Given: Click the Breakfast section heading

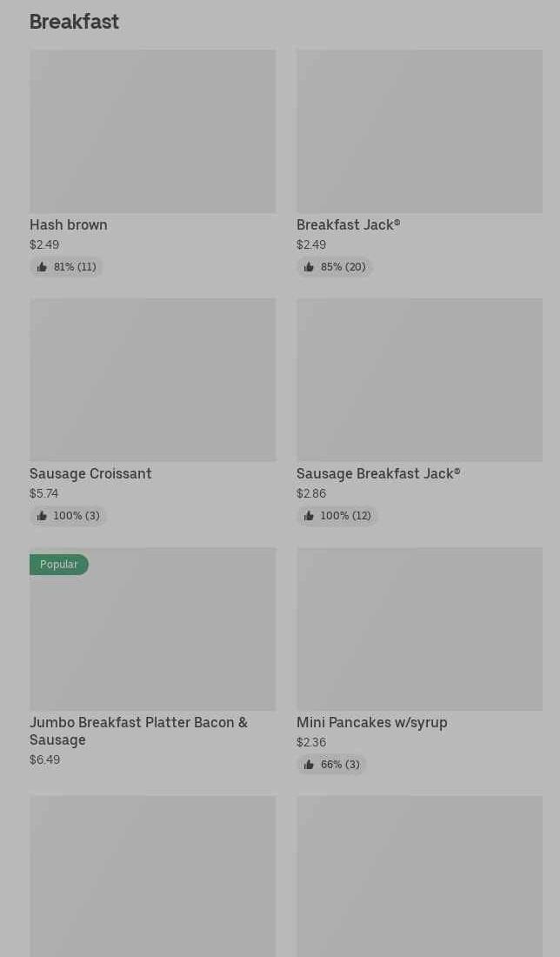Looking at the screenshot, I should point(75,22).
